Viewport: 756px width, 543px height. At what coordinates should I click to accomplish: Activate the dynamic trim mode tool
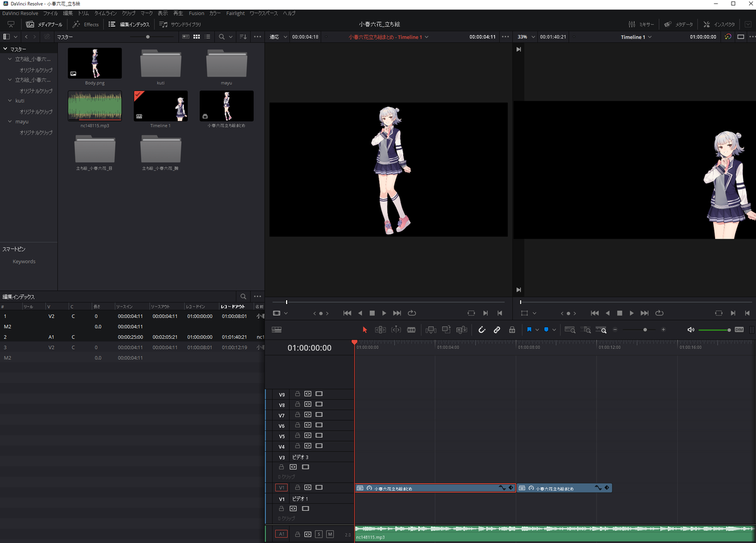pyautogui.click(x=396, y=329)
